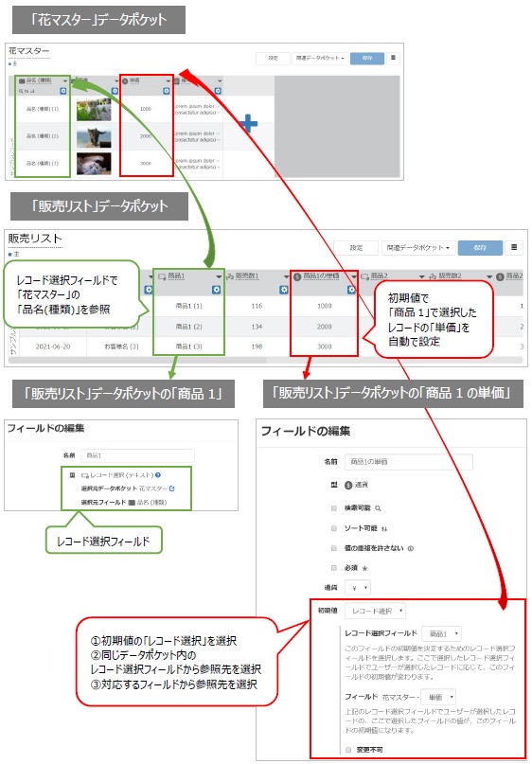
Task: Click the help icon beside レコード選択 (テキスト)
Action: click(x=158, y=475)
